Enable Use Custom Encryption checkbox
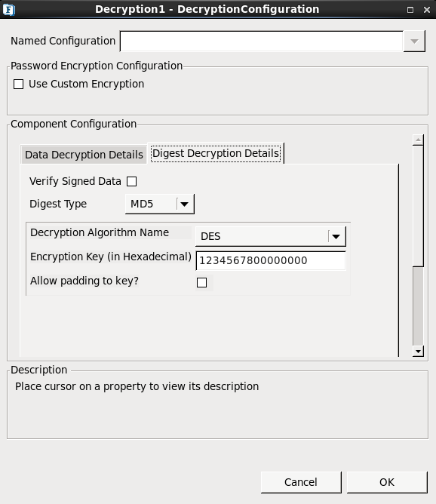The width and height of the screenshot is (436, 504). click(x=18, y=85)
